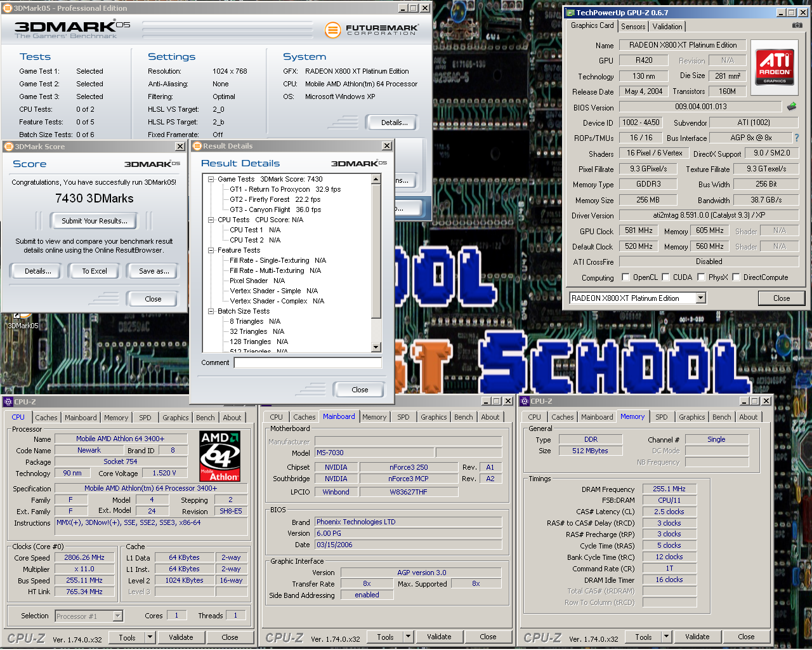
Task: Enable the CUDA checkbox
Action: 665,277
